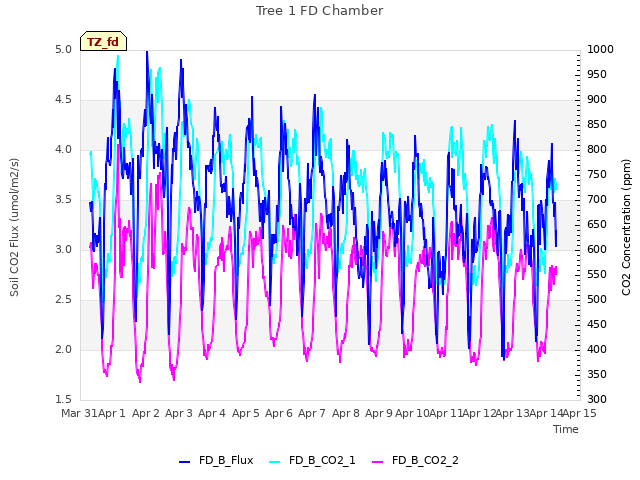This screenshot has height=480, width=640.
Task: Click the Apr 15 date tick label
Action: pyautogui.click(x=580, y=413)
